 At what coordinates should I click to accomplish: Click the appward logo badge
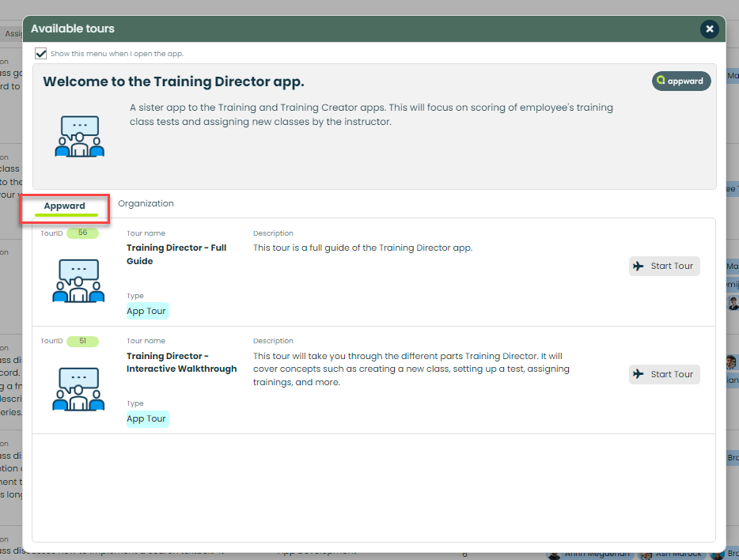[x=681, y=81]
